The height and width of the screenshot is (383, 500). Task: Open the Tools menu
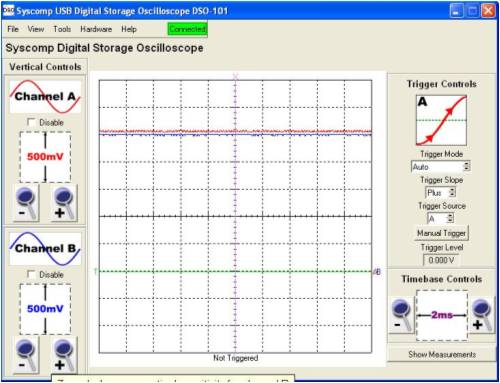point(62,29)
